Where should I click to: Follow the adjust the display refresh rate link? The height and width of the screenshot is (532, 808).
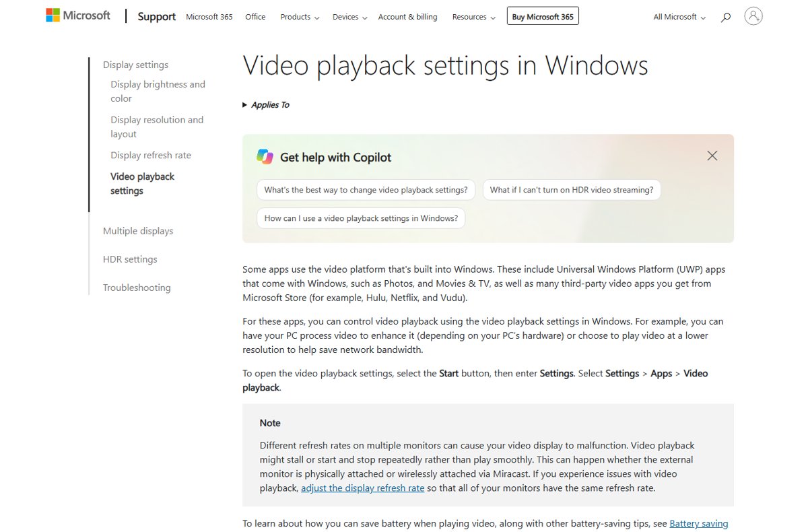click(x=363, y=488)
